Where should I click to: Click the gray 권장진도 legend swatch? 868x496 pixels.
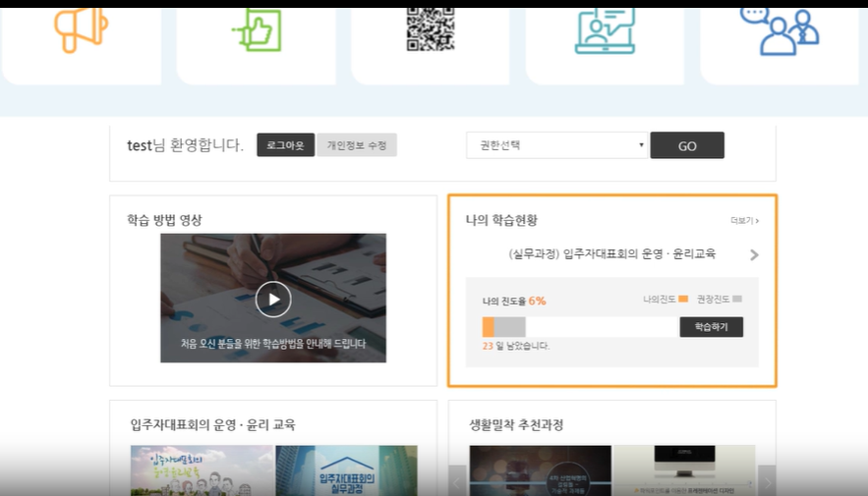(x=737, y=300)
